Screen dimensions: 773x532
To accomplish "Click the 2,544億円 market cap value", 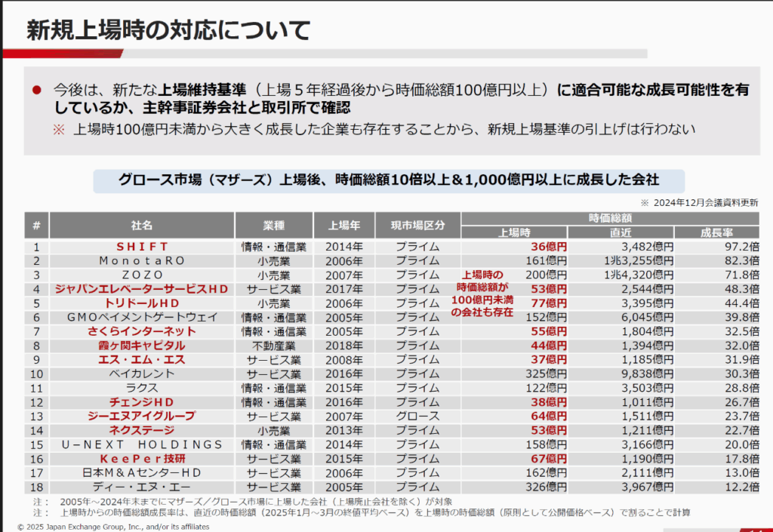I will (x=647, y=289).
